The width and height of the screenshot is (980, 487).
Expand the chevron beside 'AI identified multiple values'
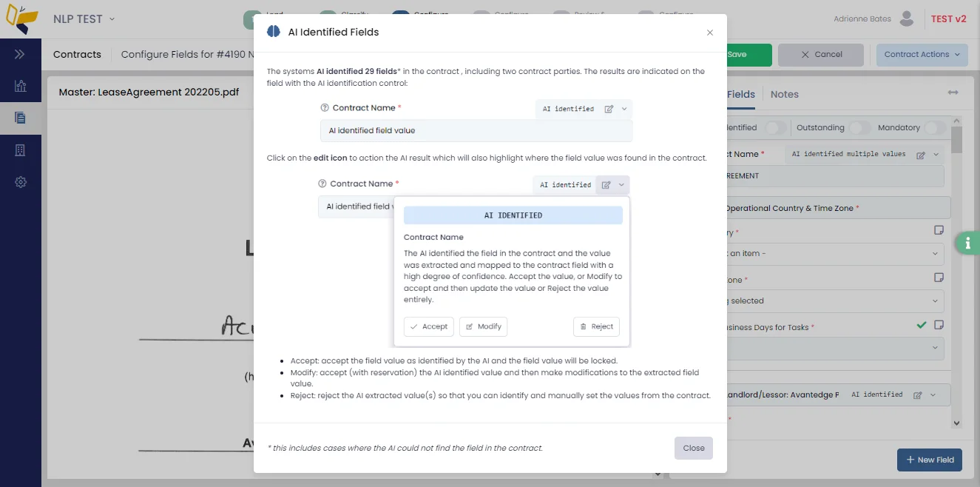(x=936, y=155)
